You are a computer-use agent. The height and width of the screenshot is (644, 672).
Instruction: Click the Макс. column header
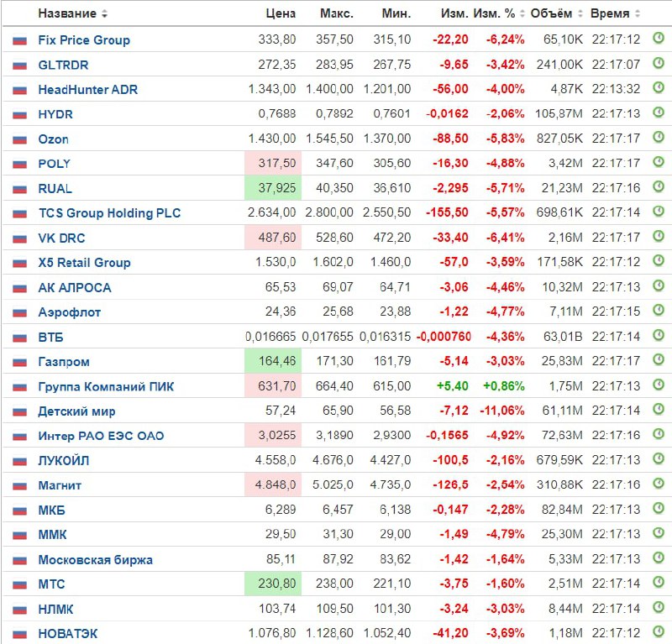[337, 14]
